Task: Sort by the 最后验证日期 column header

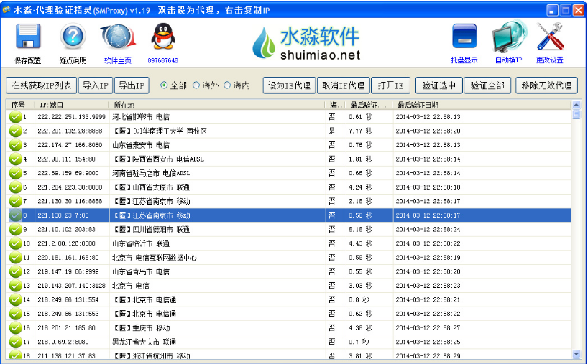Action: pyautogui.click(x=482, y=105)
